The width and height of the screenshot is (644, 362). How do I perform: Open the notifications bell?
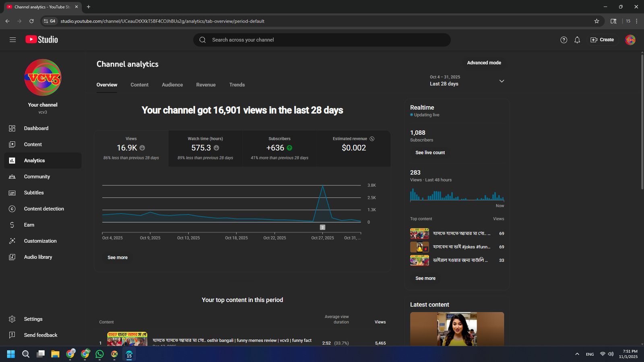[577, 40]
